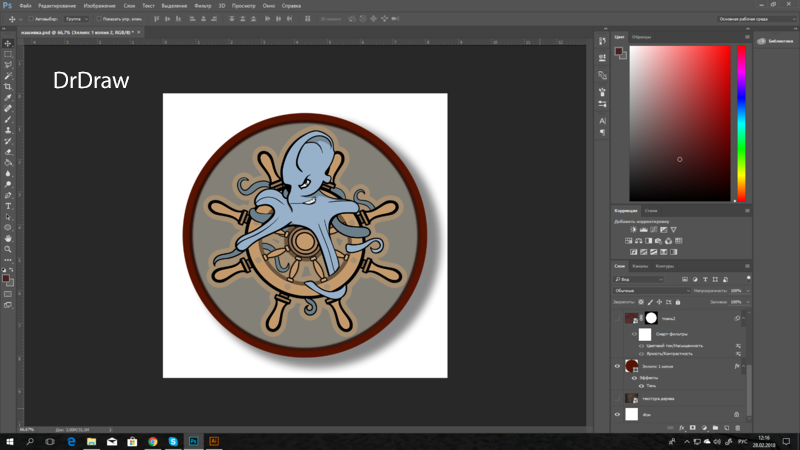Select the Clone Stamp tool
The width and height of the screenshot is (800, 450).
tap(8, 130)
